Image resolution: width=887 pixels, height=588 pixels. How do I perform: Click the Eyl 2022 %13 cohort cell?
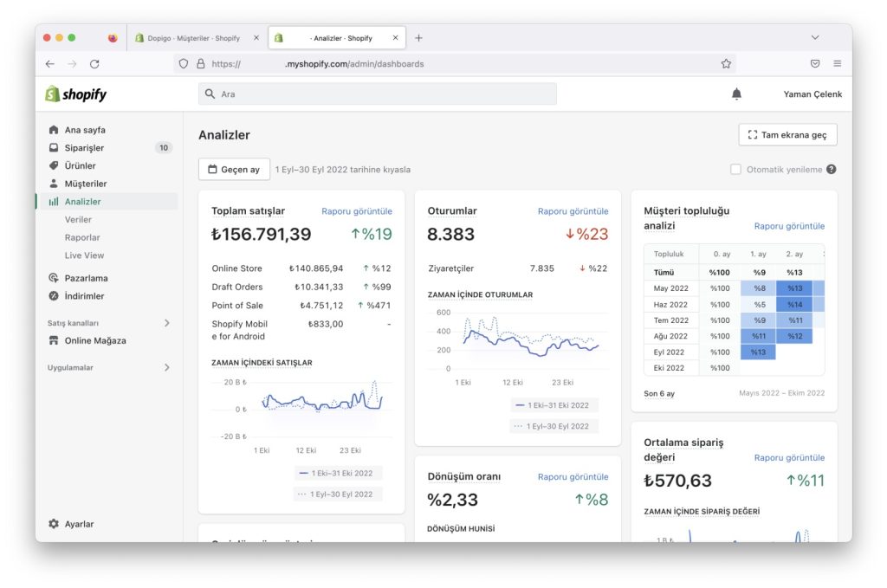coord(758,352)
